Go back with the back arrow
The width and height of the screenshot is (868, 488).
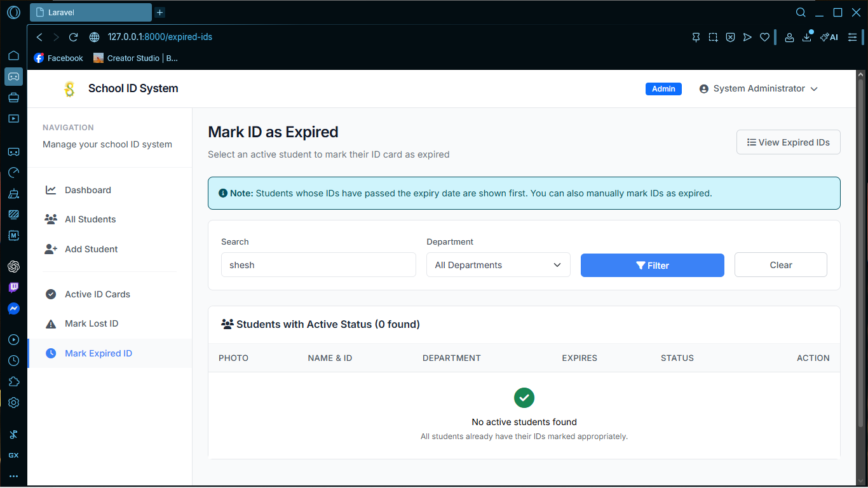coord(39,37)
